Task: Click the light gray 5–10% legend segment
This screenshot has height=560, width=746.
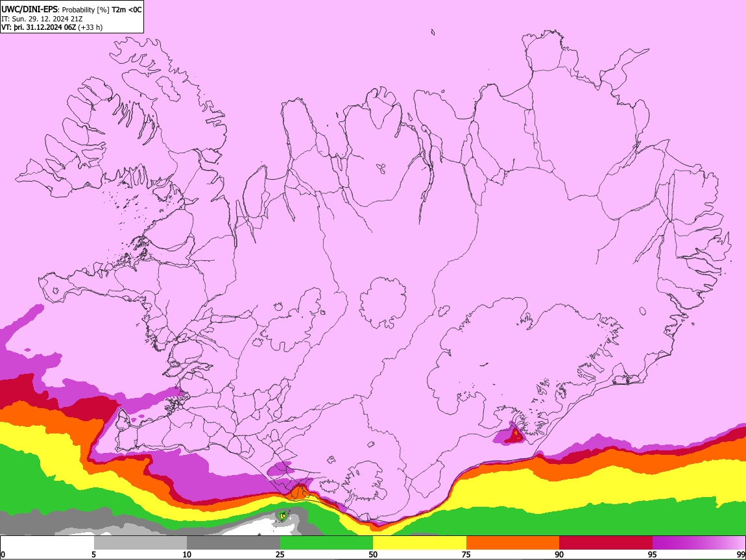Action: (140, 543)
